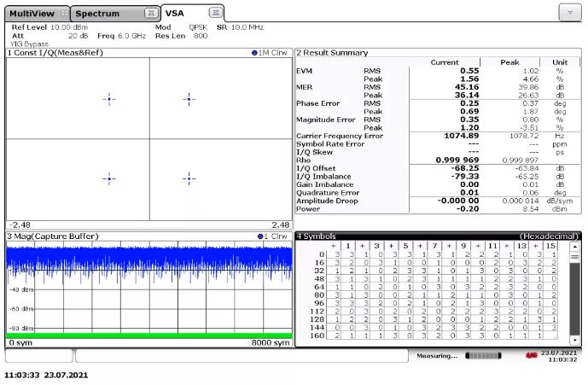Image resolution: width=588 pixels, height=385 pixels.
Task: Click the Symbols row label 128
Action: [317, 319]
